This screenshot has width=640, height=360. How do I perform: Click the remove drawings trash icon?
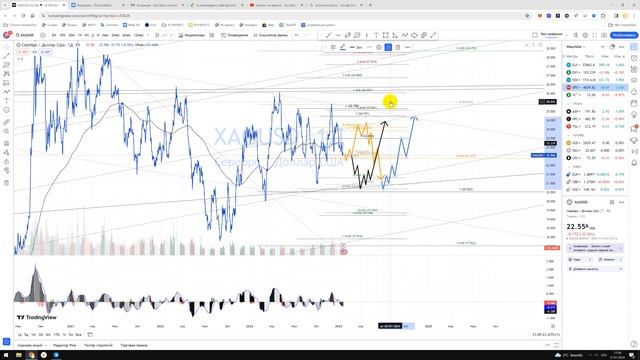pyautogui.click(x=7, y=182)
